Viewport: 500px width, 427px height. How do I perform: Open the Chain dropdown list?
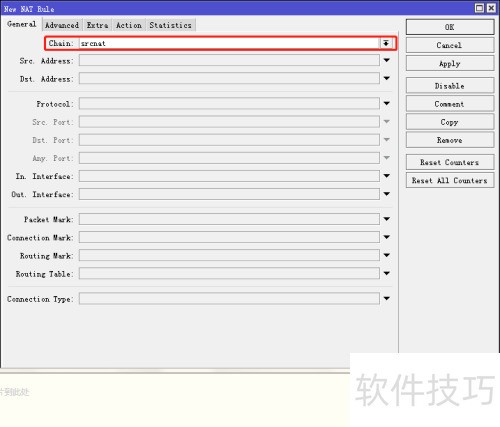pyautogui.click(x=386, y=43)
